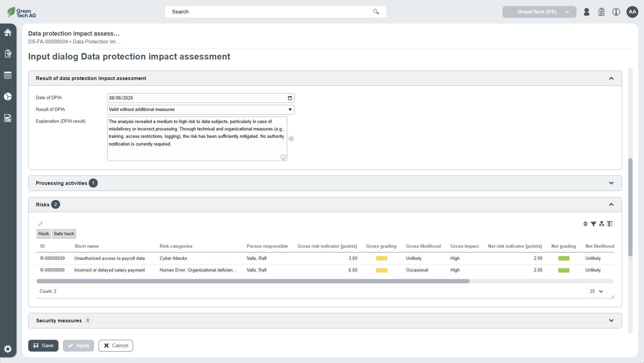Open the report chart icon in sidebar

8,118
